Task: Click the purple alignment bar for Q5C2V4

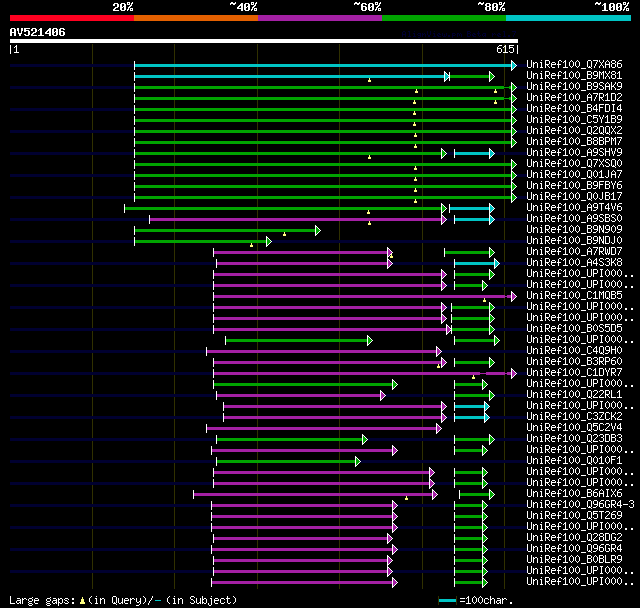Action: (324, 429)
